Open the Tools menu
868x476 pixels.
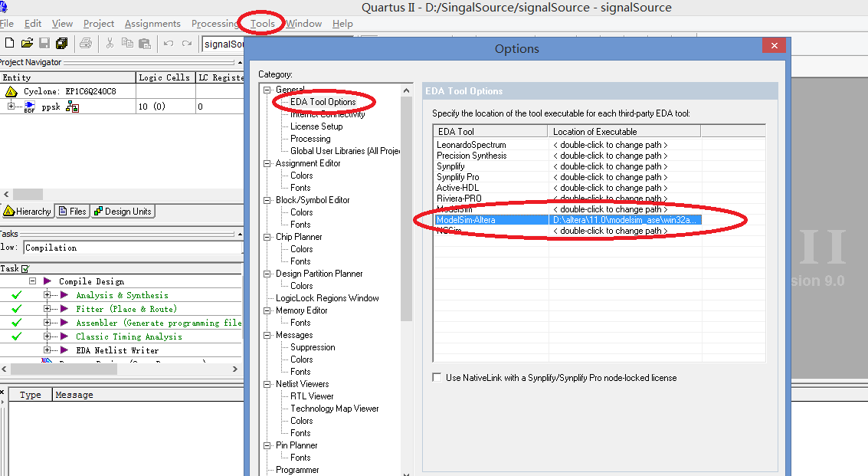click(x=263, y=23)
